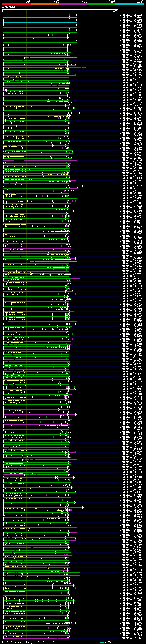
Task: Select hit UniRef100_A8WKV1
Action: tap(131, 278)
